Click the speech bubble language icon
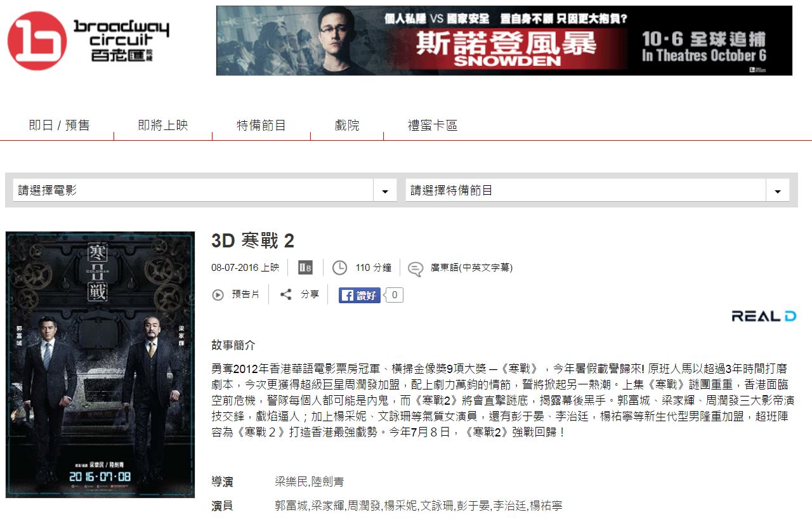812x524 pixels. [416, 268]
